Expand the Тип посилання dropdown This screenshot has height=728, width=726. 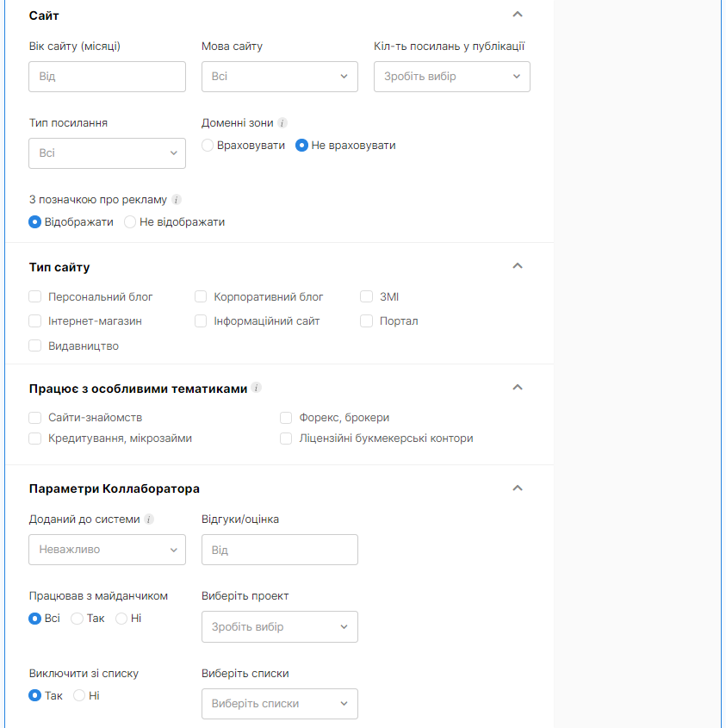(108, 153)
